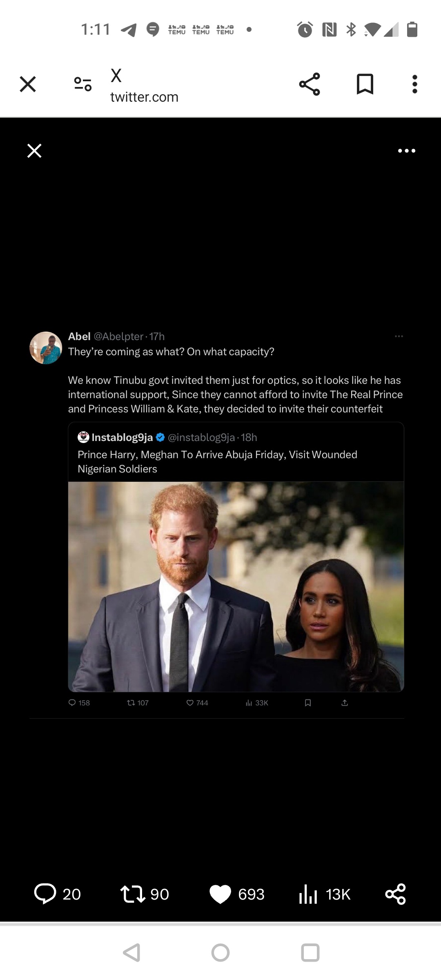
Task: Close the browser custom tab
Action: 28,84
